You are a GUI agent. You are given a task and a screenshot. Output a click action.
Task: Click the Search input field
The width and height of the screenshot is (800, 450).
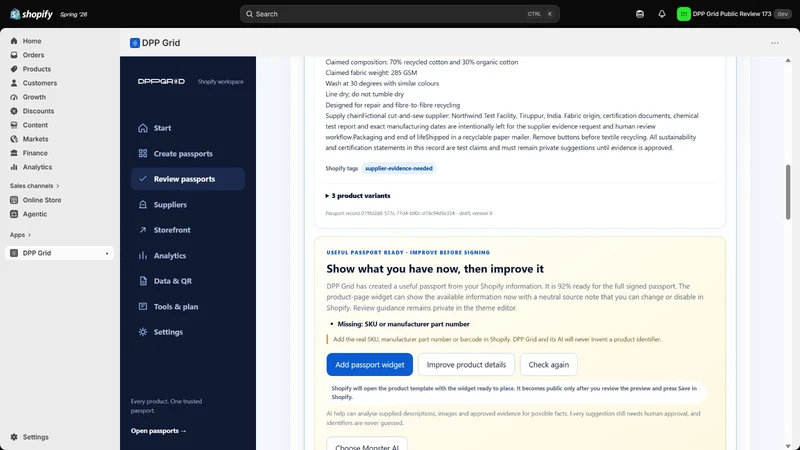pos(399,14)
